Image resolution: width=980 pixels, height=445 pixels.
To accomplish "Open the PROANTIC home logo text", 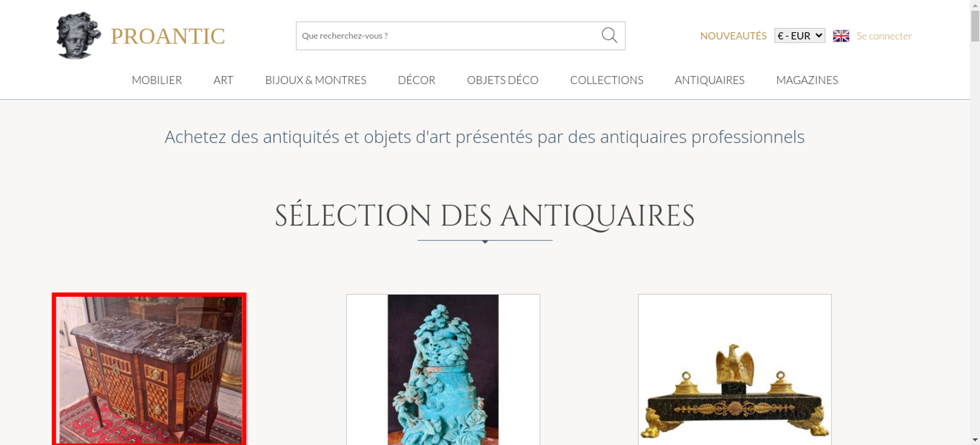I will (x=168, y=36).
